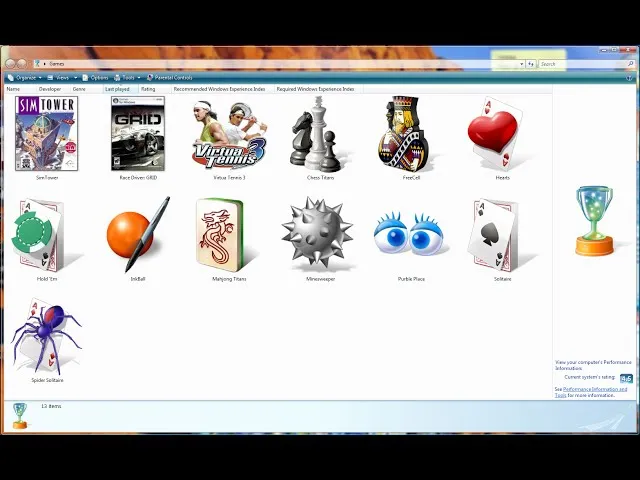
Task: Click the Forward navigation button
Action: click(22, 64)
